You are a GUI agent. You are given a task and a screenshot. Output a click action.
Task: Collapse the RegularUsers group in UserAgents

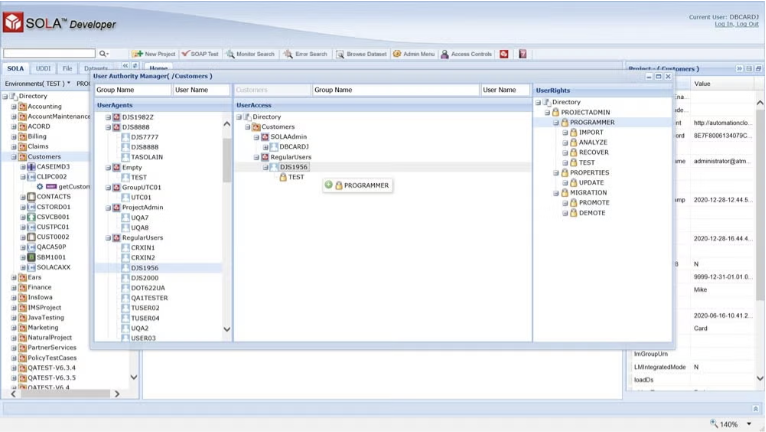pos(108,238)
